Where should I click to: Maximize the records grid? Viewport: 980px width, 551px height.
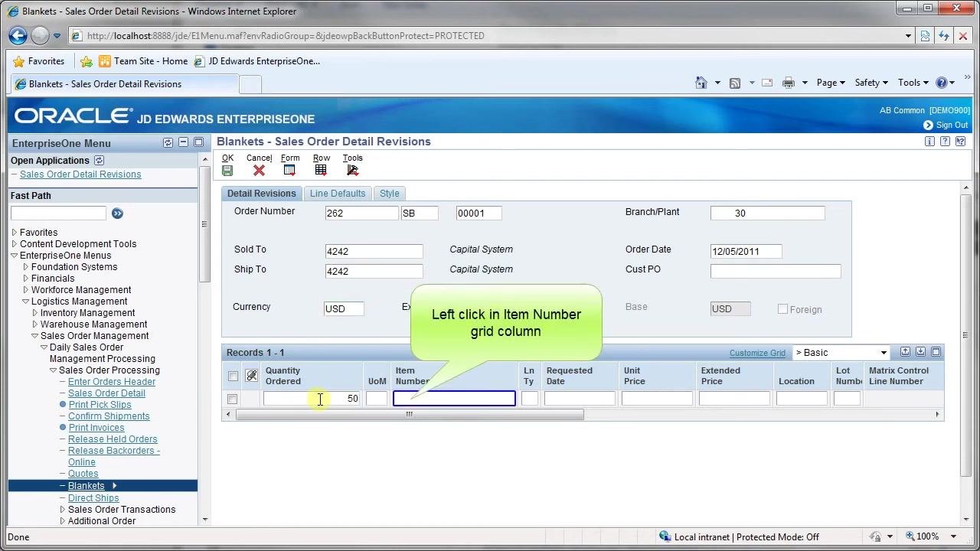pyautogui.click(x=936, y=352)
